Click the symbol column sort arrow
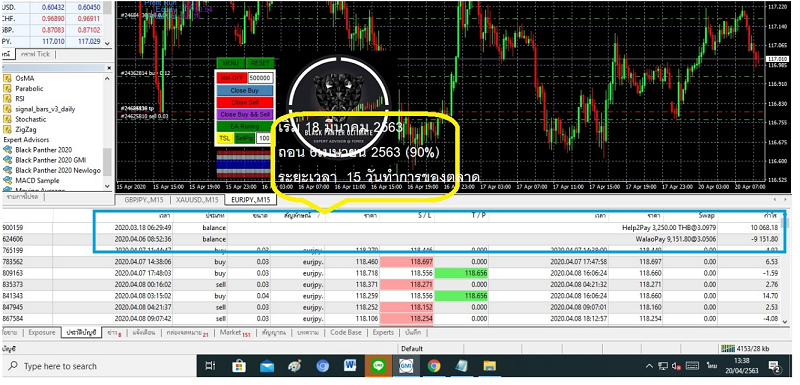800x385 pixels. [x=318, y=216]
